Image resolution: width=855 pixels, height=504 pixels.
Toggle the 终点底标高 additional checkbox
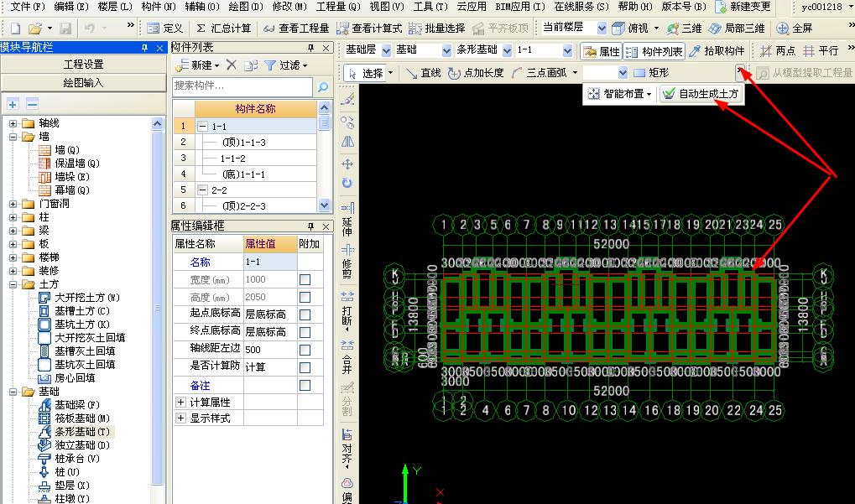(x=305, y=332)
